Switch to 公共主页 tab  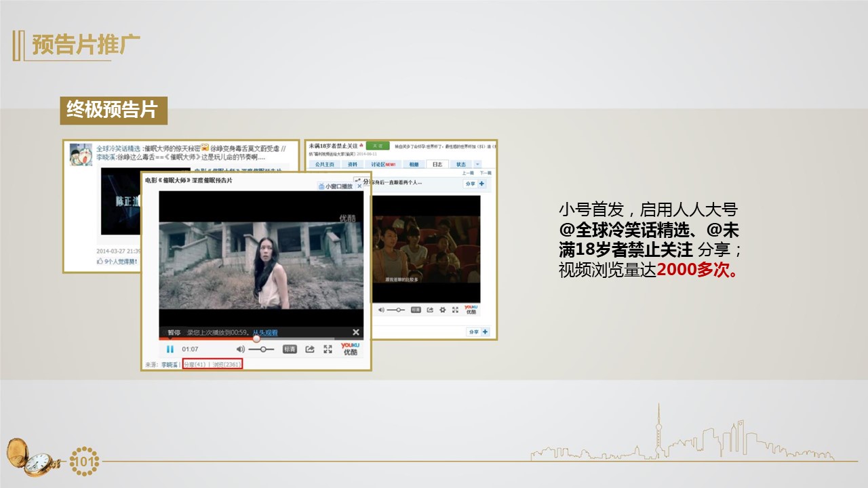click(x=324, y=164)
